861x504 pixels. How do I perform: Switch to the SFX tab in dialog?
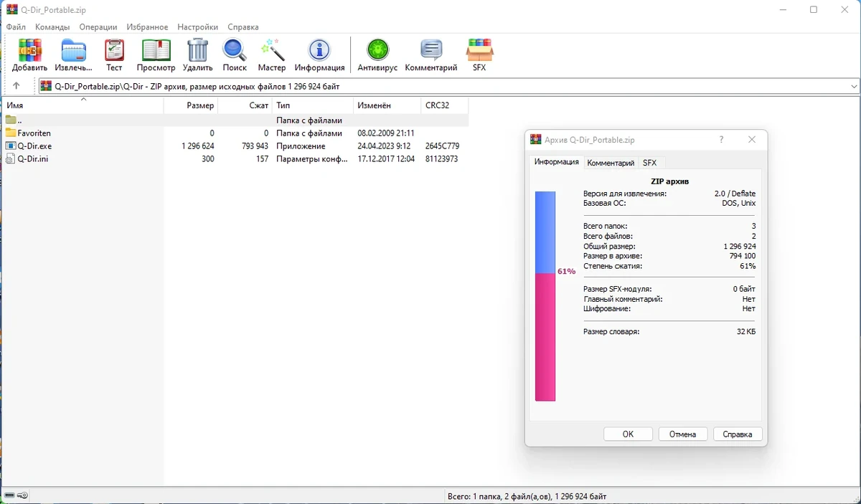pos(650,163)
